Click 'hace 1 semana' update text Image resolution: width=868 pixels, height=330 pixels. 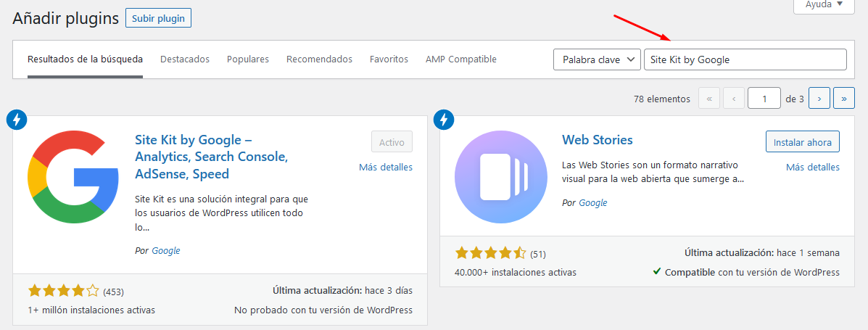[809, 253]
